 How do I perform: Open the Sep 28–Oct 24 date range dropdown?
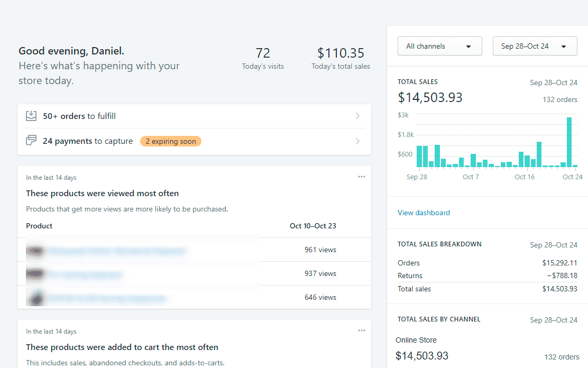pos(535,46)
